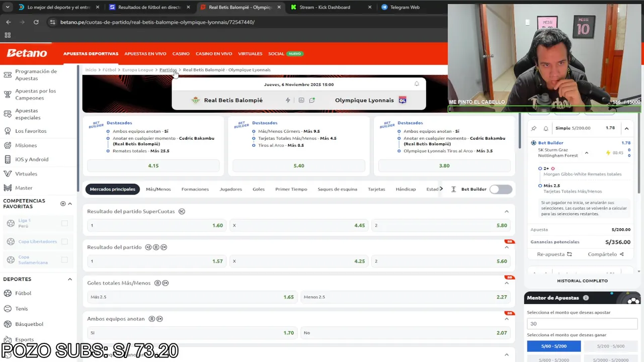644x362 pixels.
Task: Select Ambos equipos anotan No at 2.07
Action: 406,333
